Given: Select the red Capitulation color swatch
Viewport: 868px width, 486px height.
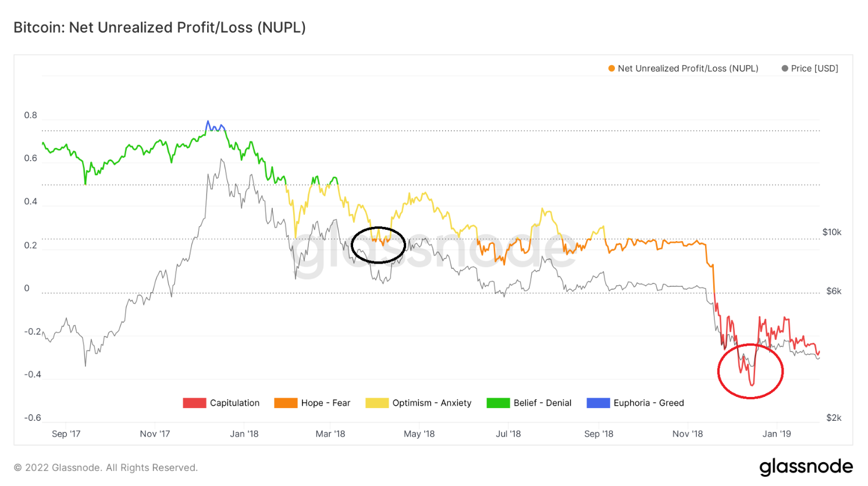Looking at the screenshot, I should [x=194, y=403].
